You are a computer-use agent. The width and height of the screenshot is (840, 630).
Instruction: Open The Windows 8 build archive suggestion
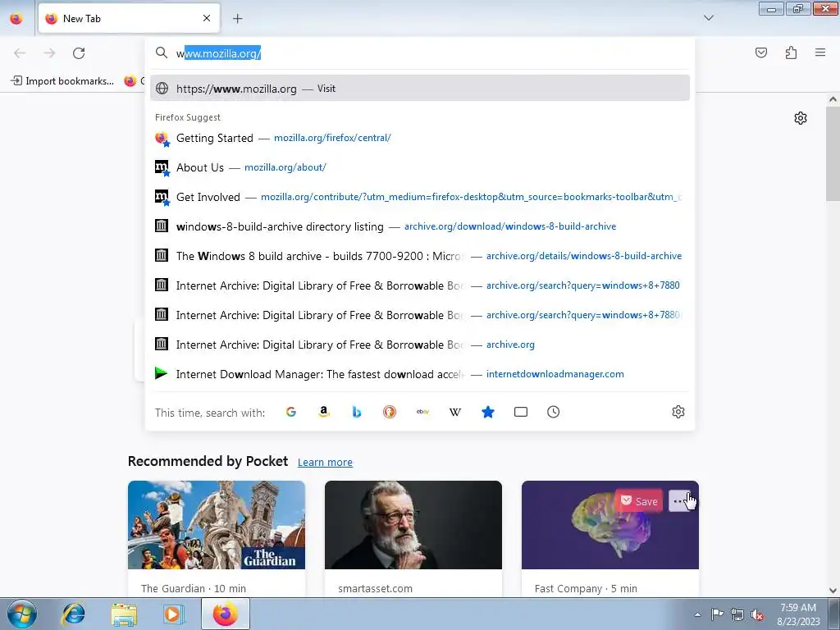point(420,256)
